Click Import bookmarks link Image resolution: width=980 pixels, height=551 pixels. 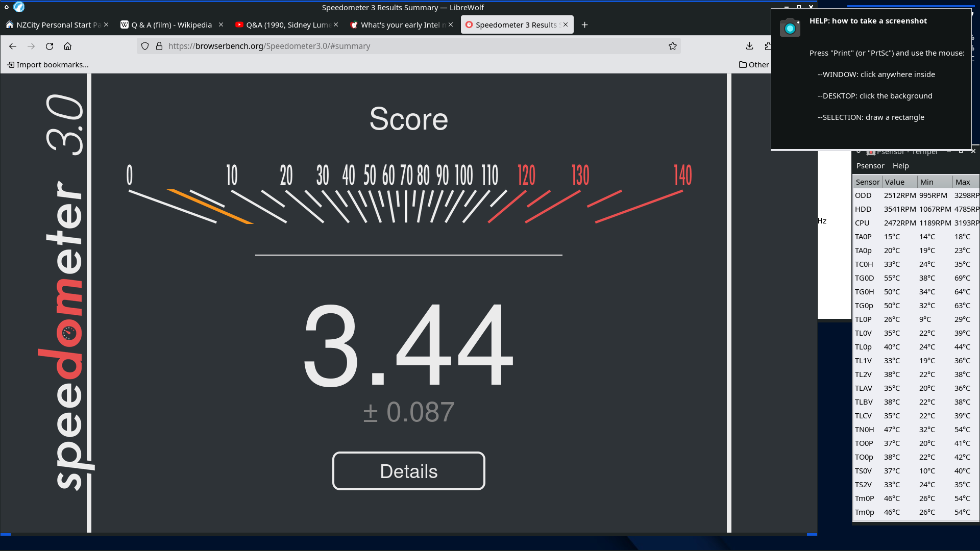coord(47,65)
